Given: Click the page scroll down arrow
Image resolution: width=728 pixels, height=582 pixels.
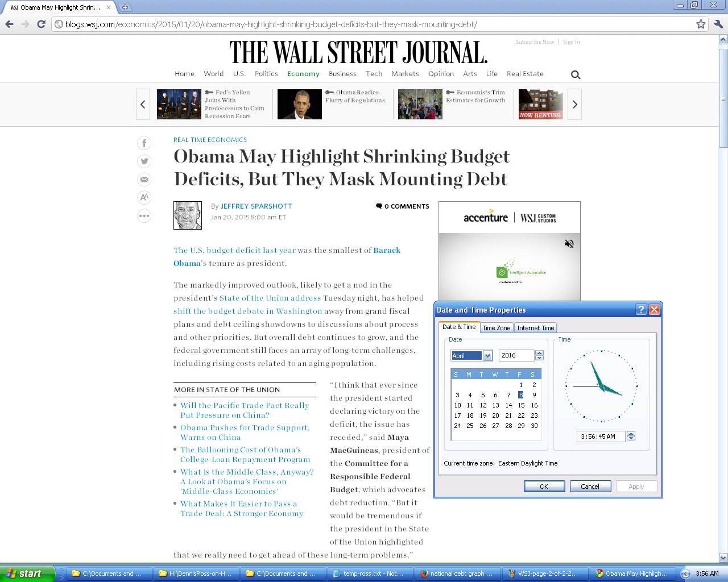Looking at the screenshot, I should [723, 558].
